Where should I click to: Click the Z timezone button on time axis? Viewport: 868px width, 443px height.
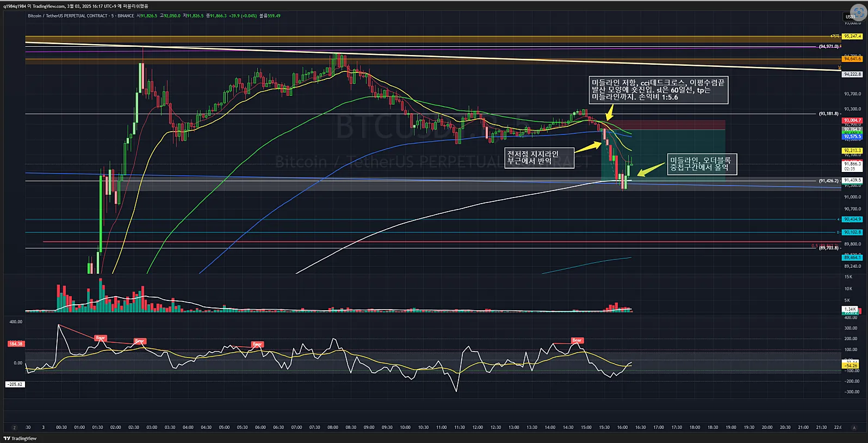pyautogui.click(x=14, y=428)
